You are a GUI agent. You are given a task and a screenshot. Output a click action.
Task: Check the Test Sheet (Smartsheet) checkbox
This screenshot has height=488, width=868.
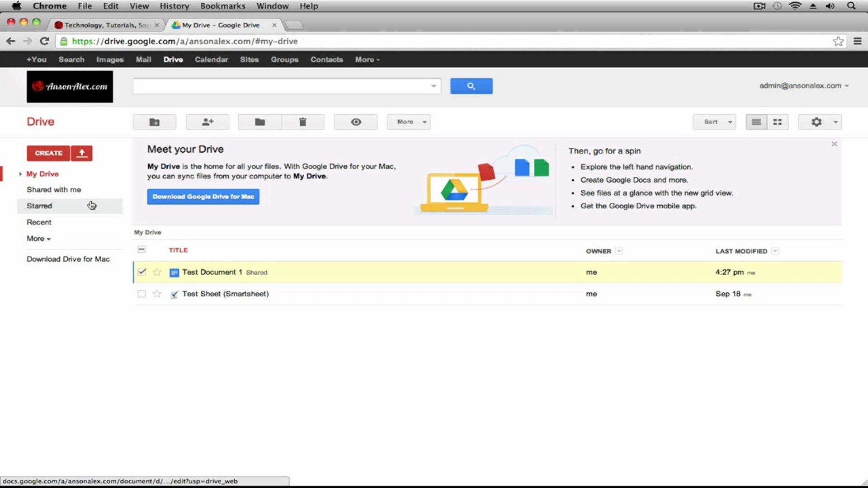pyautogui.click(x=142, y=294)
